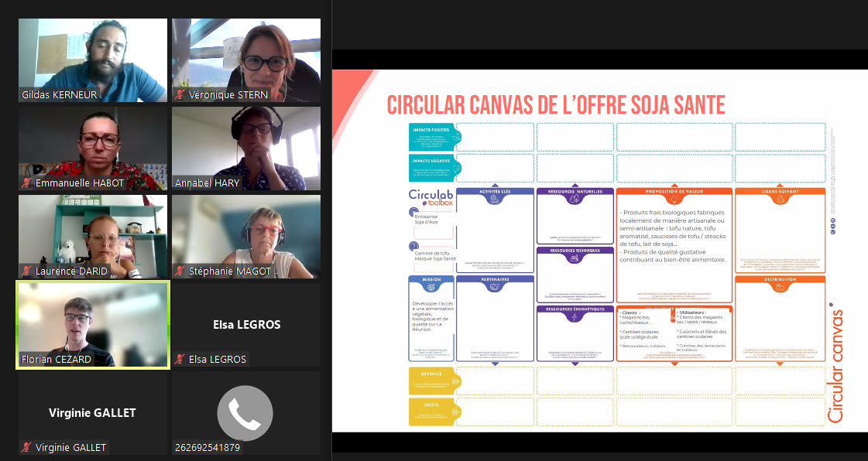The height and width of the screenshot is (461, 868).
Task: Click the Gildas KERNEUR name label
Action: 59,94
